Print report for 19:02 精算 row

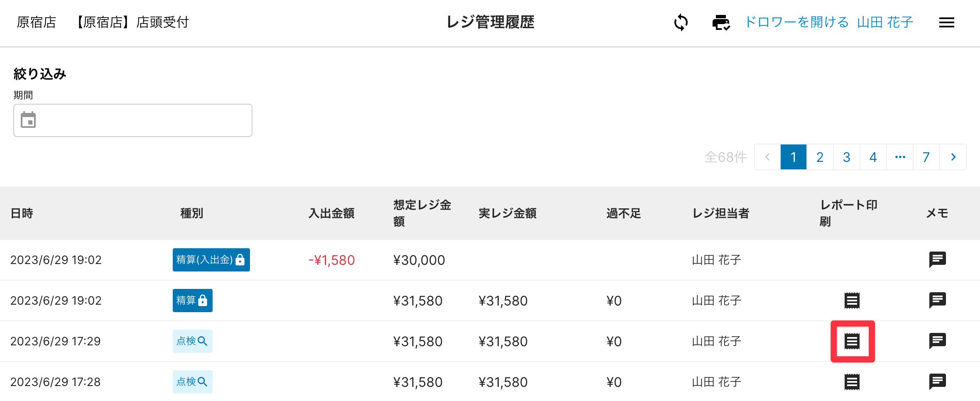click(852, 301)
